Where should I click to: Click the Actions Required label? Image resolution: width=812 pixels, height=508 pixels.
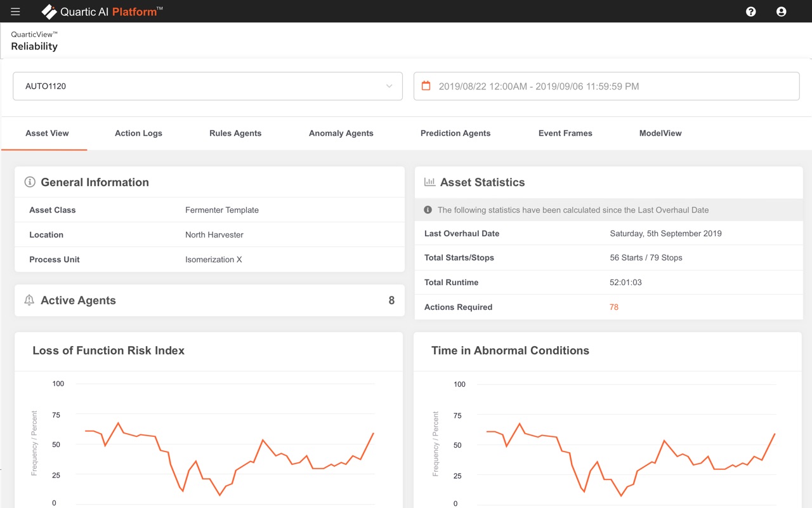click(458, 307)
